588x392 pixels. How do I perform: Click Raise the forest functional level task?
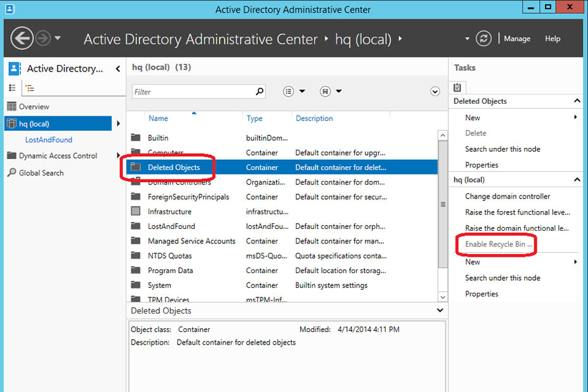(517, 212)
